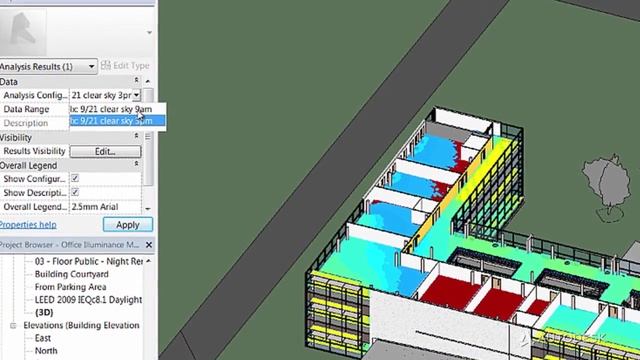Collapse the Elevations (Building Elevation) node
Image resolution: width=640 pixels, height=360 pixels.
coord(13,325)
